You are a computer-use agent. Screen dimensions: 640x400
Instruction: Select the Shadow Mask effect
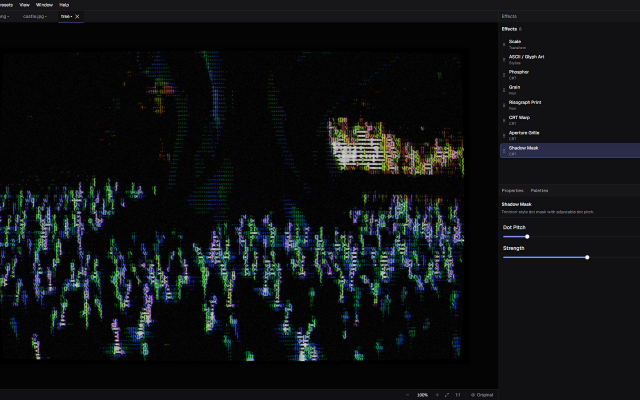pos(570,151)
